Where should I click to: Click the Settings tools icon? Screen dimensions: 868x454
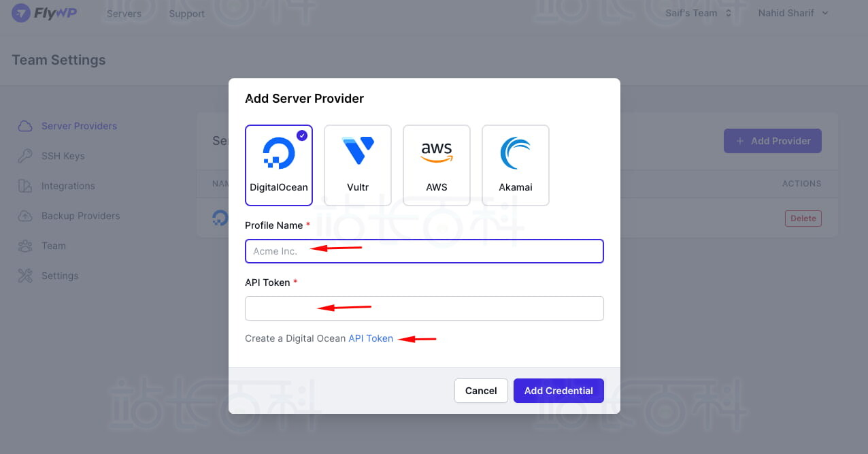point(25,276)
